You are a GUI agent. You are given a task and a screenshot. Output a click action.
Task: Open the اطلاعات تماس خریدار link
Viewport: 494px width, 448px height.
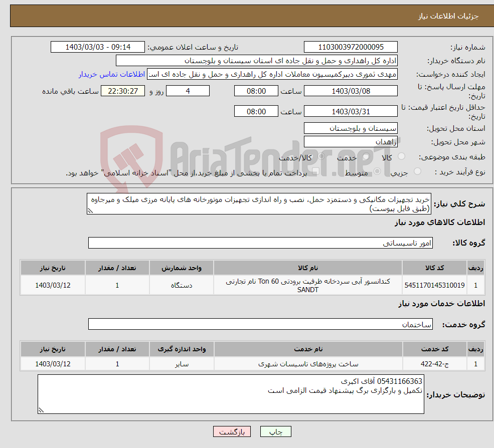click(x=112, y=74)
